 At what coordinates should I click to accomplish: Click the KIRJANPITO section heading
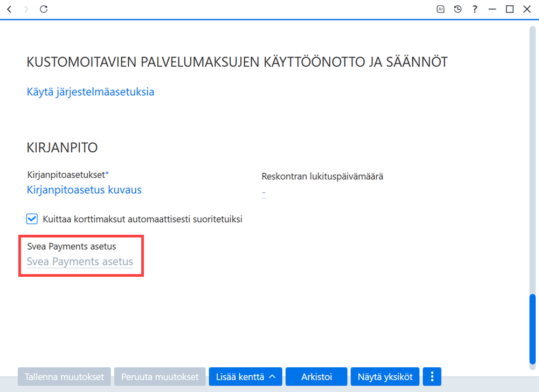coord(62,148)
